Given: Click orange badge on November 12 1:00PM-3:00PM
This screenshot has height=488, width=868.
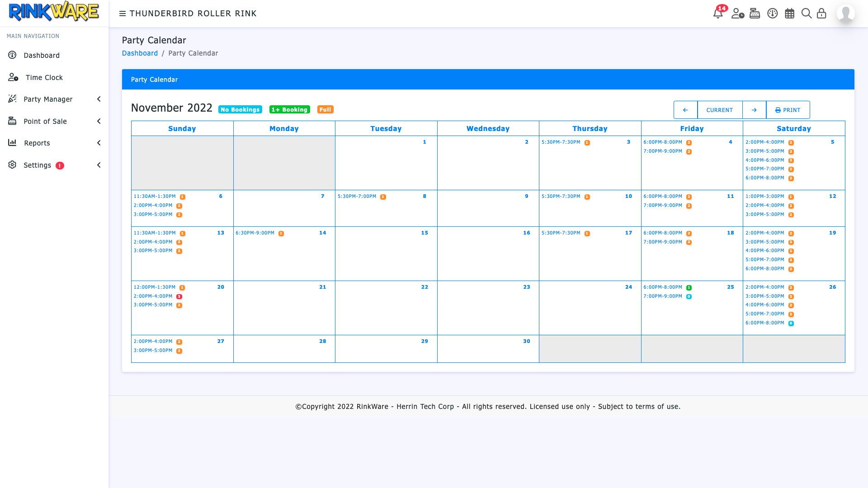Looking at the screenshot, I should 791,197.
